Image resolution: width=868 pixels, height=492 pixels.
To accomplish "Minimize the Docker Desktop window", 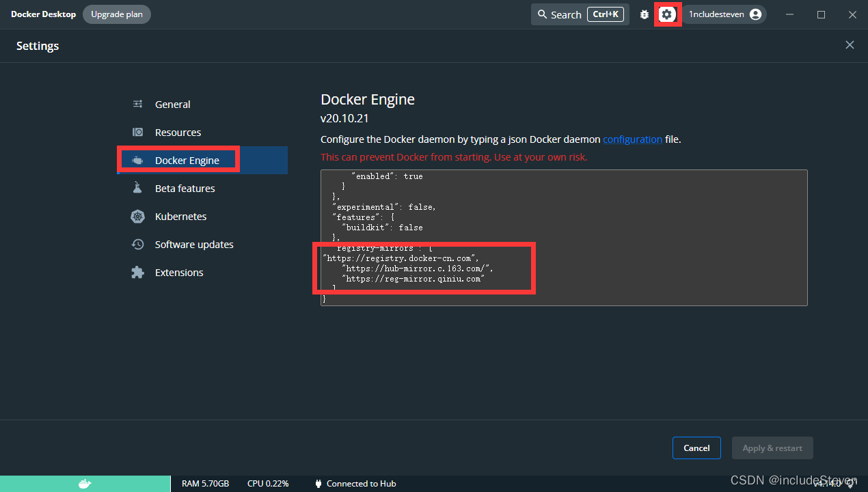I will [x=790, y=14].
